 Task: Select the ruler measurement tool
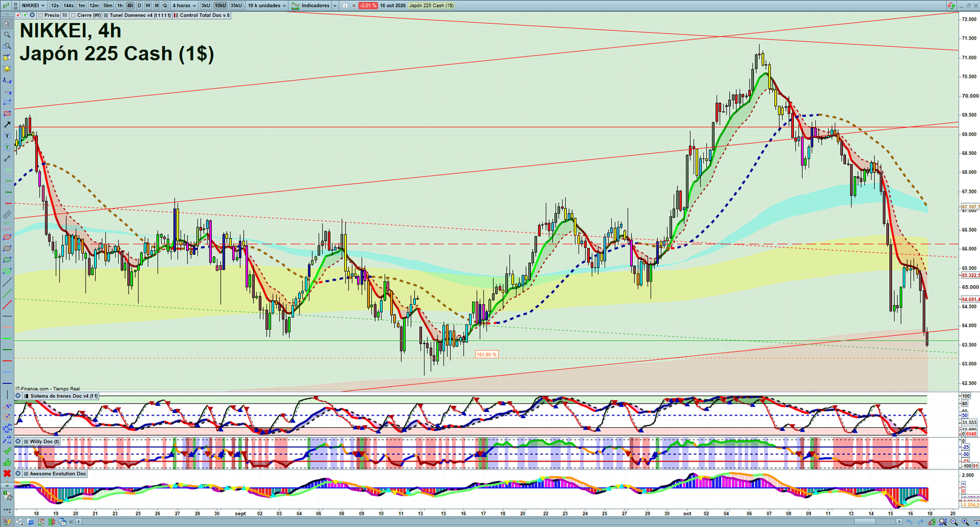(x=7, y=214)
